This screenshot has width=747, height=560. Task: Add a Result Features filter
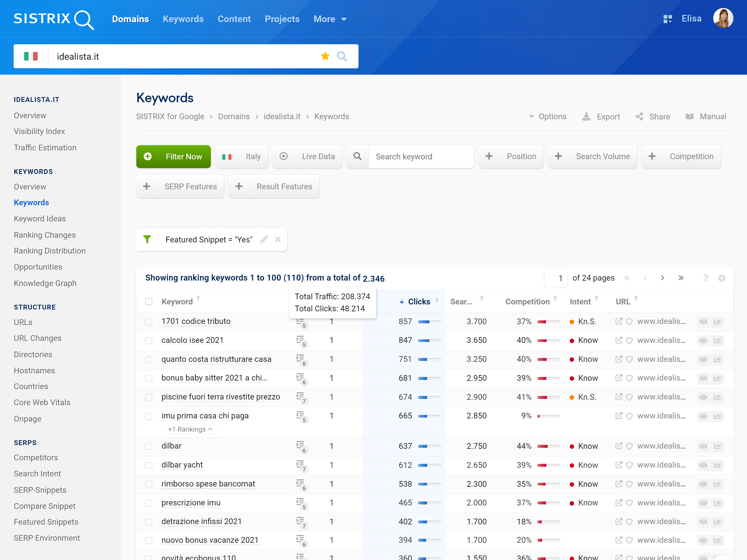tap(274, 186)
